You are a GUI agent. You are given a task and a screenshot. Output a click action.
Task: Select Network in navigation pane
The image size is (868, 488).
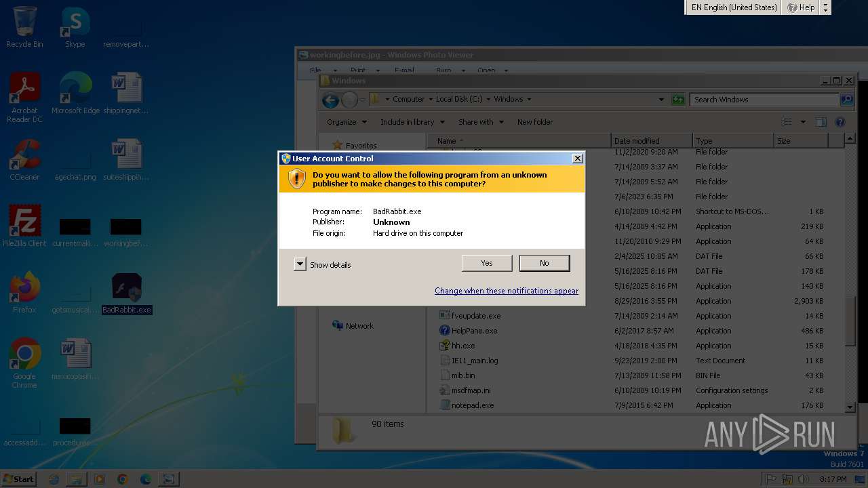(x=353, y=326)
